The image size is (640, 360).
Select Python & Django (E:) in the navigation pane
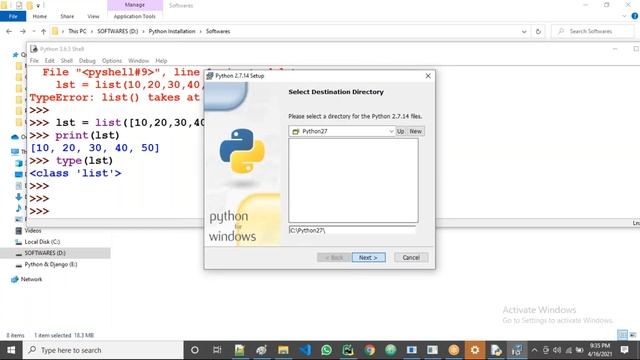(x=51, y=264)
